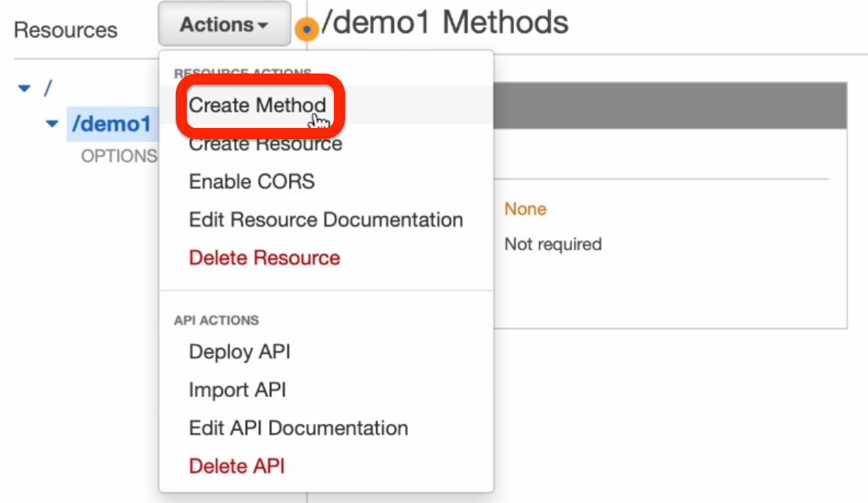Collapse the root "/" resource tree arrow
The height and width of the screenshot is (503, 868).
24,88
